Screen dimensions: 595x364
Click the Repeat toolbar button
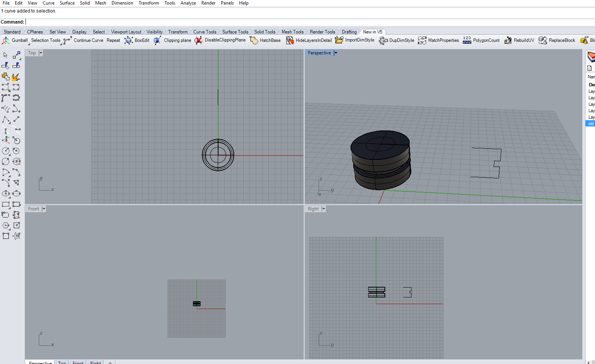pos(113,40)
